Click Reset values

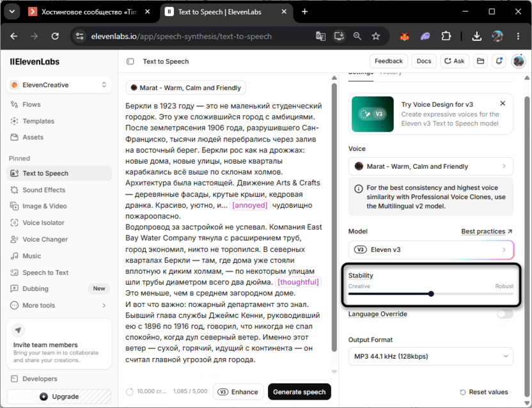(484, 393)
